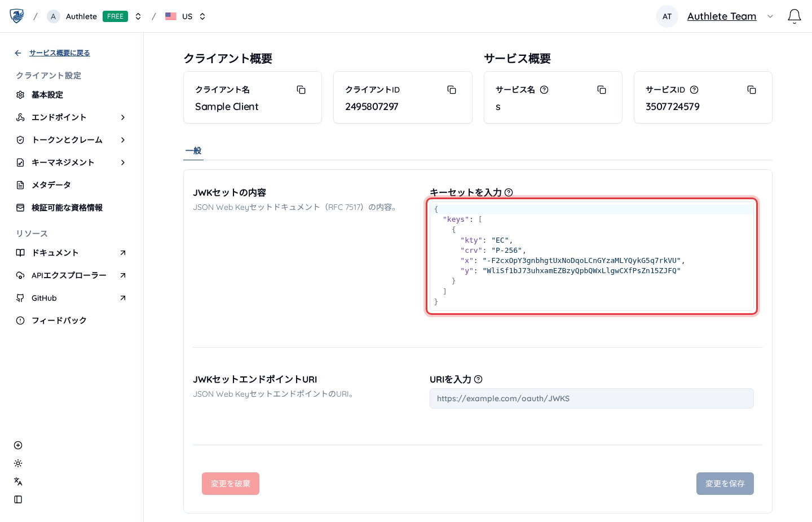Click the plus circle icon in sidebar footer

[18, 445]
